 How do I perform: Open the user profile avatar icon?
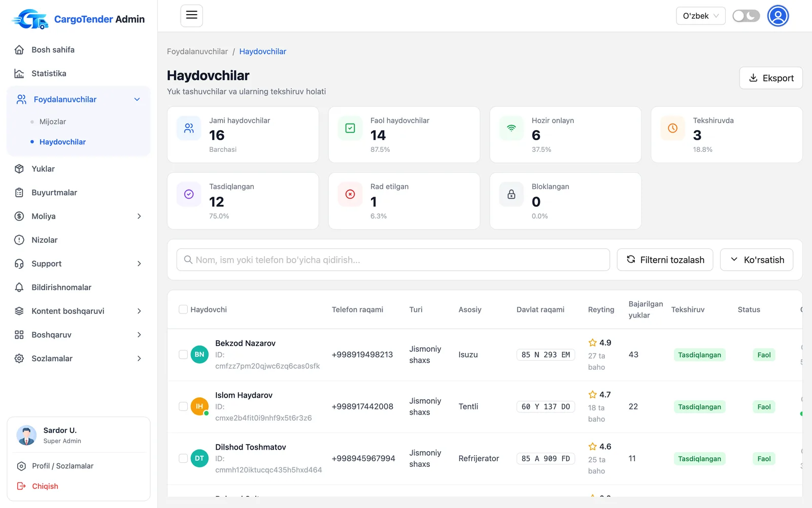coord(778,16)
